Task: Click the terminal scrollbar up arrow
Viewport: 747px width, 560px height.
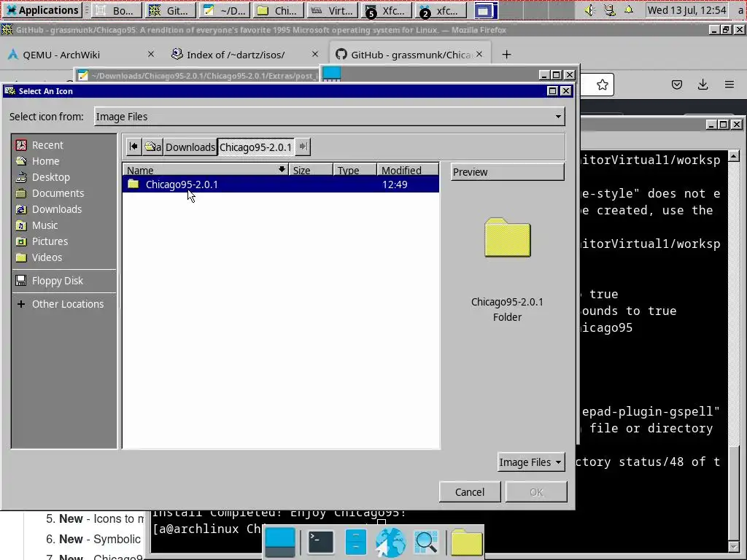Action: coord(734,156)
